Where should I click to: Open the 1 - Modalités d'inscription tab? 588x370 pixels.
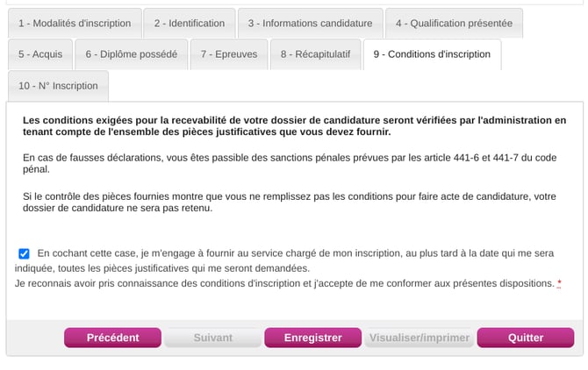tap(75, 24)
